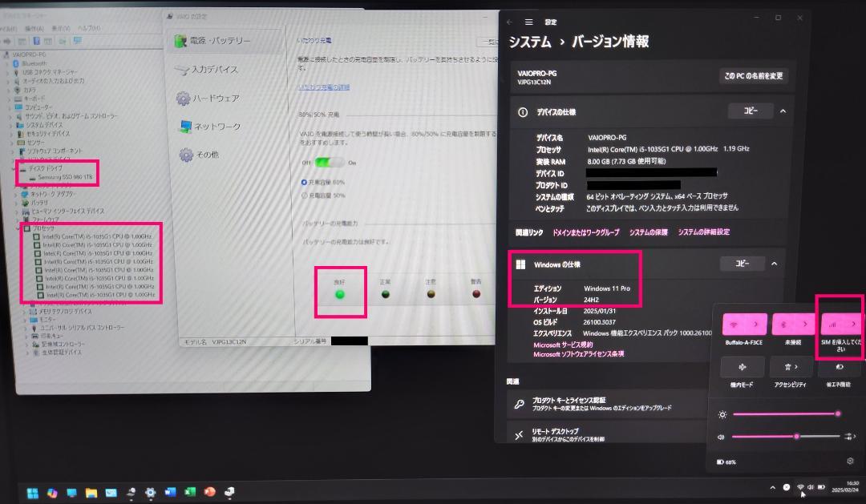The width and height of the screenshot is (866, 504).
Task: Open the 表示(V) menu in Device Manager
Action: [61, 28]
